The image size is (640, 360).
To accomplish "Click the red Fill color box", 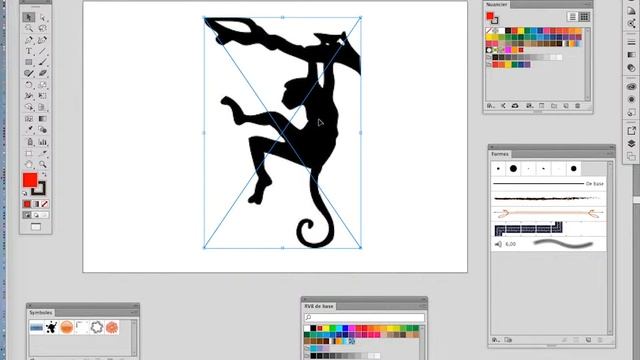I will [x=30, y=180].
